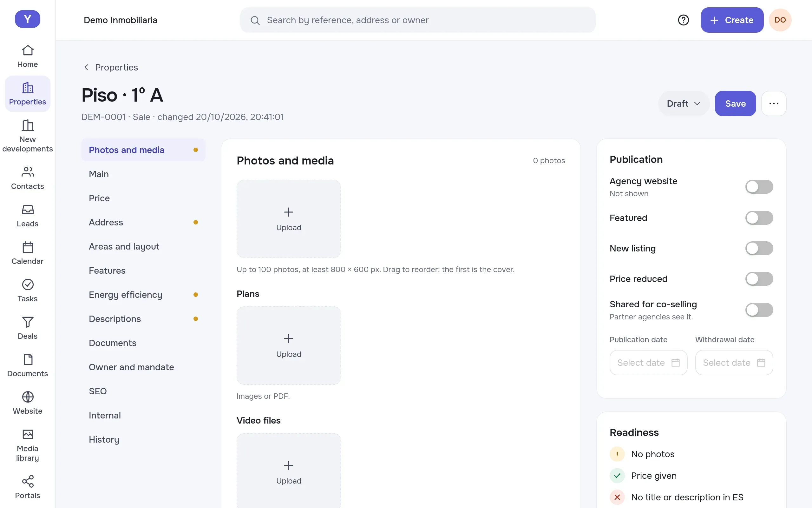
Task: Open the Address section
Action: coord(143,223)
